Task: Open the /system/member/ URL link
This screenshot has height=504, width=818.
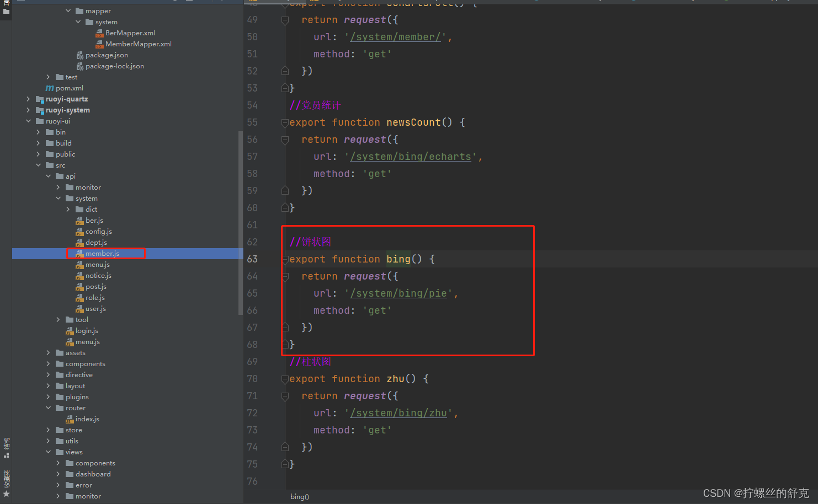Action: coord(396,37)
